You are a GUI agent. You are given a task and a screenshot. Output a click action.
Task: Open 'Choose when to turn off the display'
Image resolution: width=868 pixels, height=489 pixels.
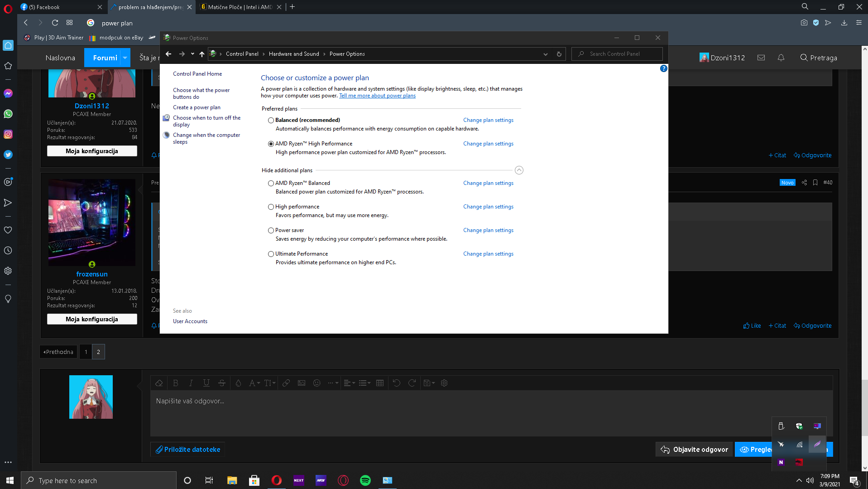(x=206, y=121)
